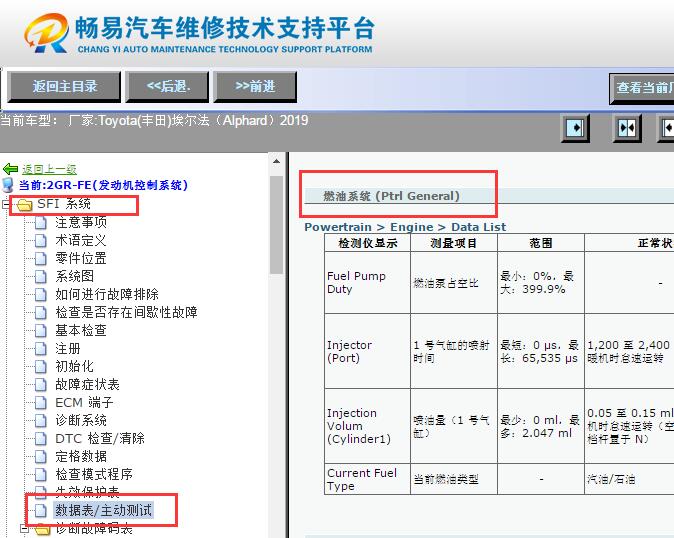Click the document icon beside 零件位置

(41, 259)
